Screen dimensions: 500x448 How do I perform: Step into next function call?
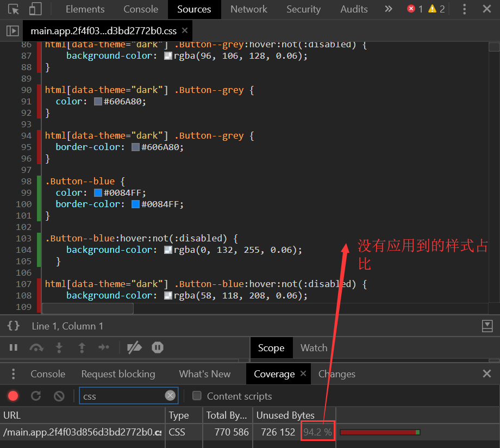coord(59,347)
